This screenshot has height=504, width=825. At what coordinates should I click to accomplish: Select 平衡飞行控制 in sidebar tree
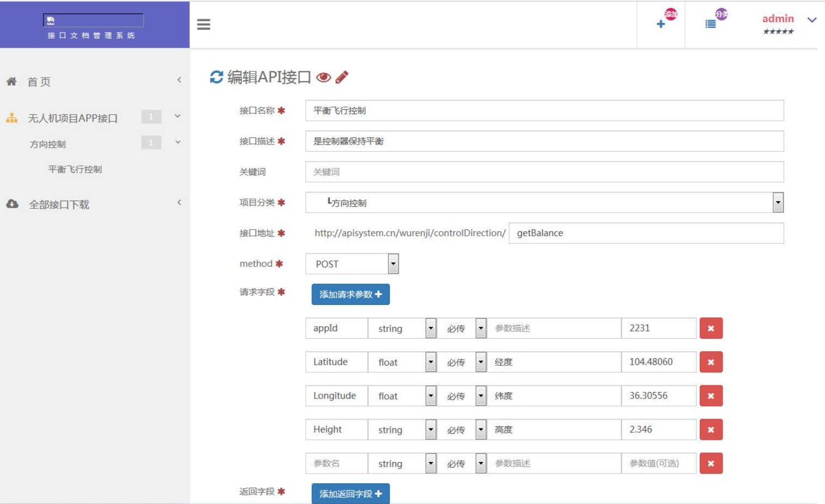(x=75, y=169)
